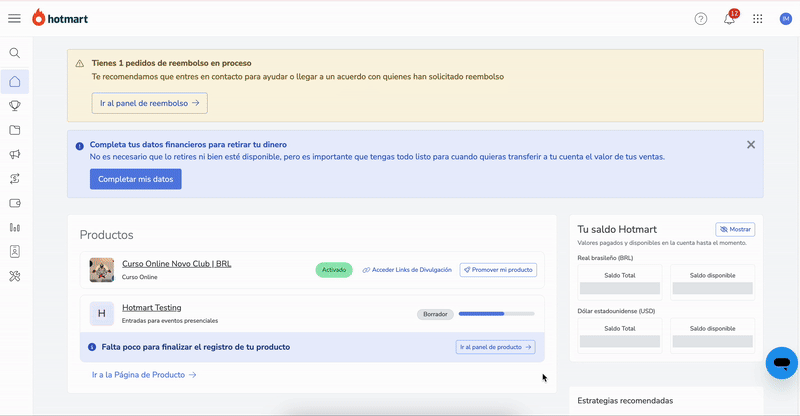The width and height of the screenshot is (800, 416).
Task: Click Acceder Links de Divulgación
Action: pos(407,270)
